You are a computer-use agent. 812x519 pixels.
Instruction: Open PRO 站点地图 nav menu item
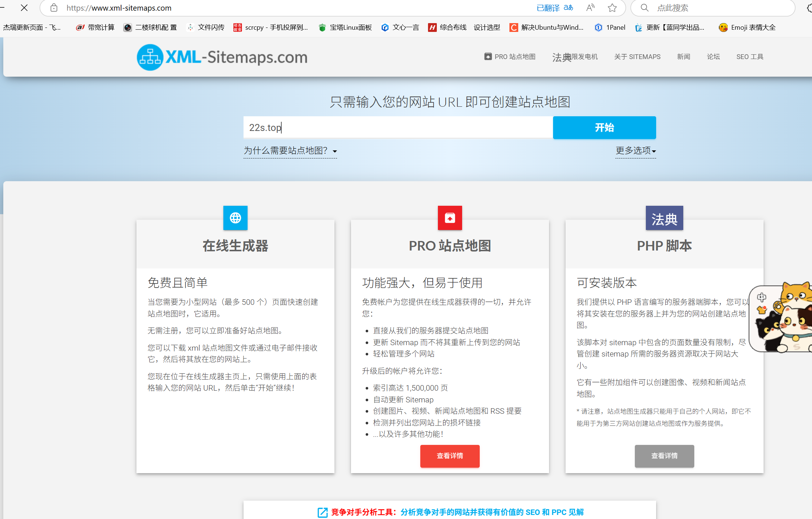point(510,57)
